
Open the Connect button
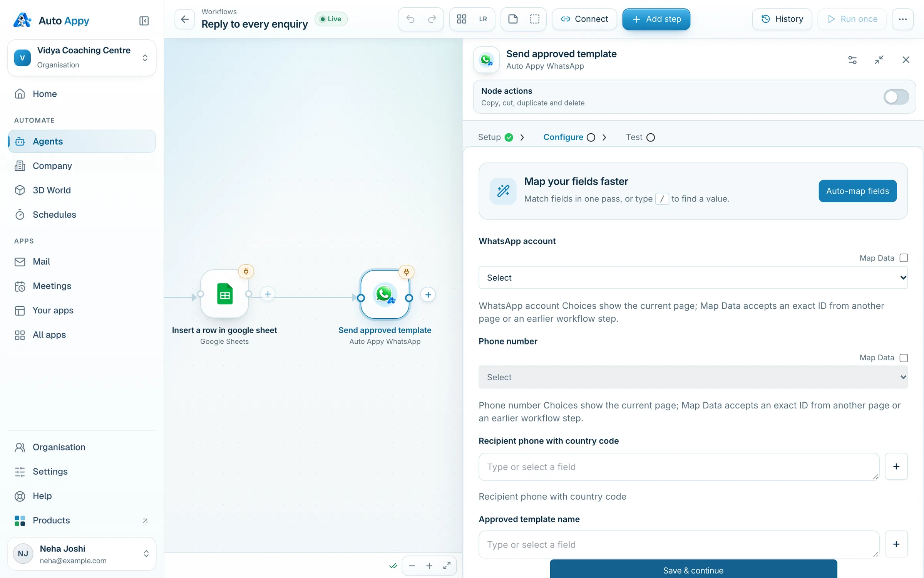point(584,19)
